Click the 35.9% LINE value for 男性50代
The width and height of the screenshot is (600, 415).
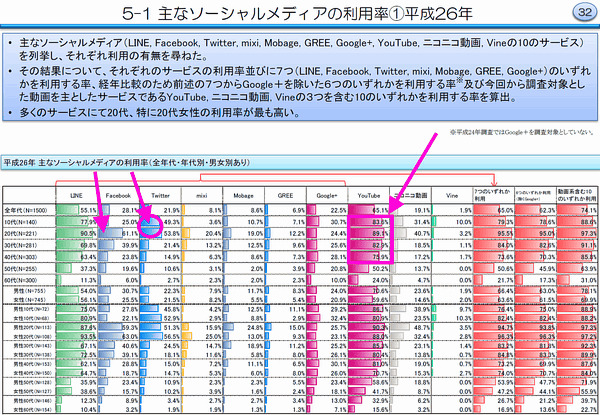coord(89,382)
